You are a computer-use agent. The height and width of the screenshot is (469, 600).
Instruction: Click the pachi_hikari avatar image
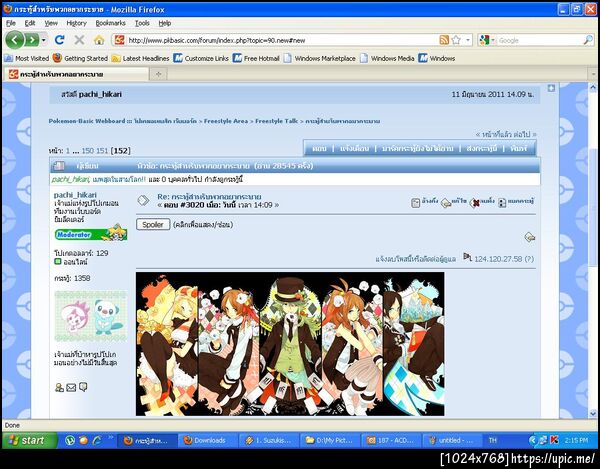[91, 316]
